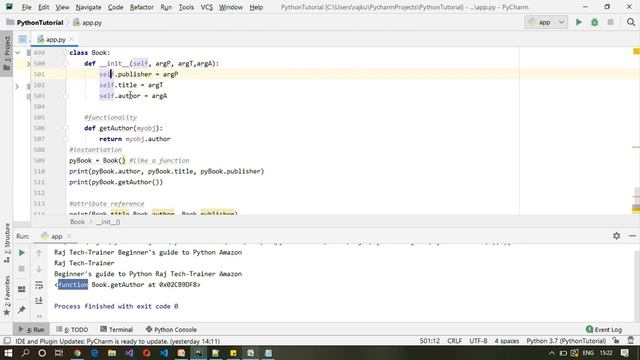The width and height of the screenshot is (640, 360).
Task: Open the Navigate menu
Action: (88, 7)
